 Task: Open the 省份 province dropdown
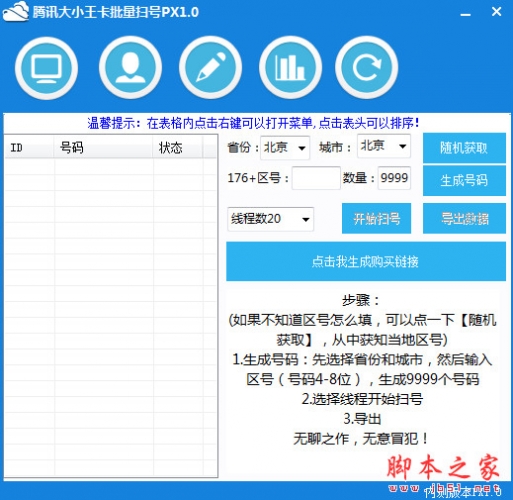285,147
